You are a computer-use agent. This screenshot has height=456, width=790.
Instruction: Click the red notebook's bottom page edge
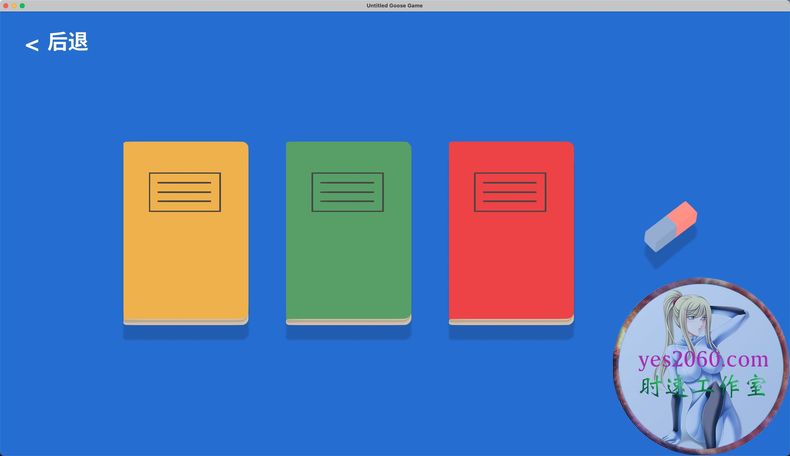pos(510,321)
